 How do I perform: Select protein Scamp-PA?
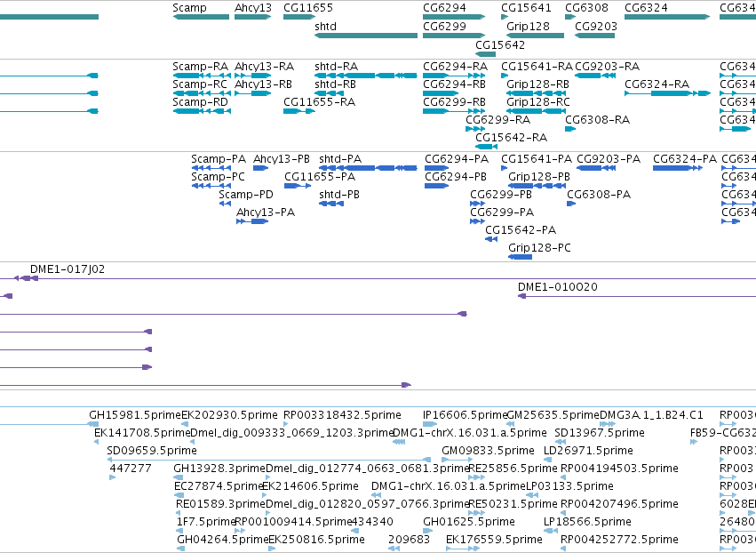(219, 159)
